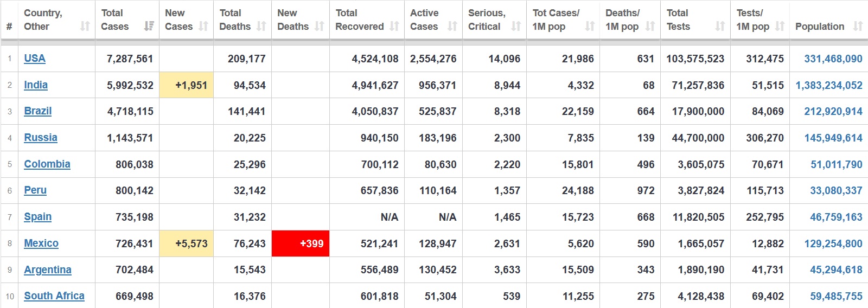This screenshot has width=868, height=308.
Task: Sort by Total Tests column arrows
Action: [720, 26]
